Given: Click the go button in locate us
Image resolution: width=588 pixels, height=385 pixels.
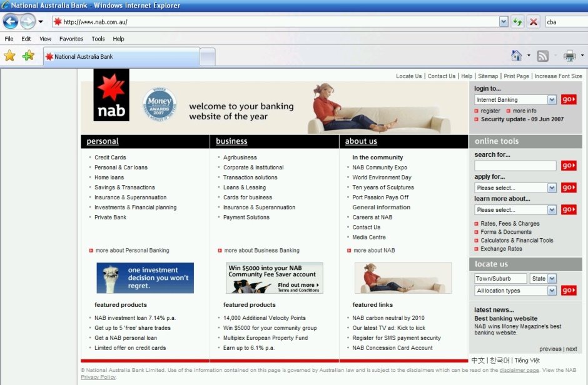Looking at the screenshot, I should tap(569, 290).
